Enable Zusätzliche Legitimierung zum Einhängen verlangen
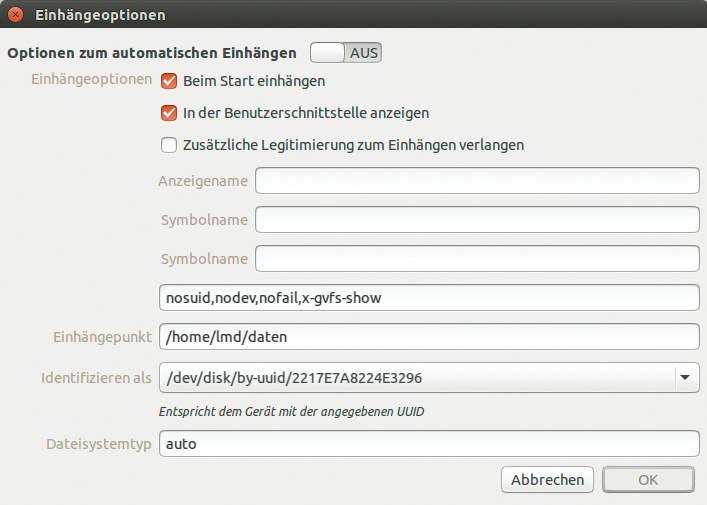707x505 pixels. 169,145
